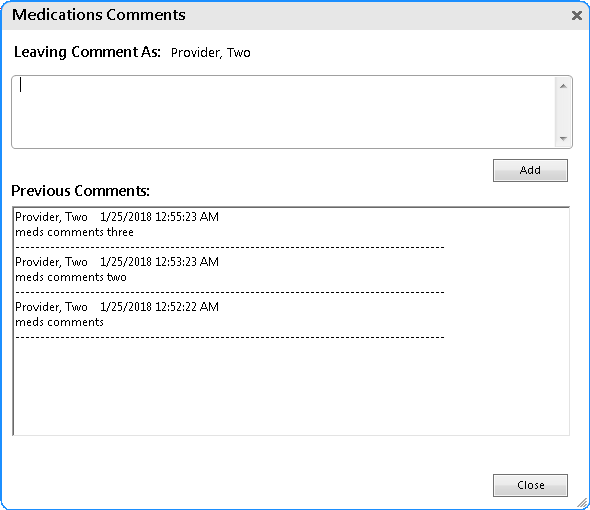Close the Medications Comments dialog with X
The image size is (590, 510).
(x=576, y=15)
